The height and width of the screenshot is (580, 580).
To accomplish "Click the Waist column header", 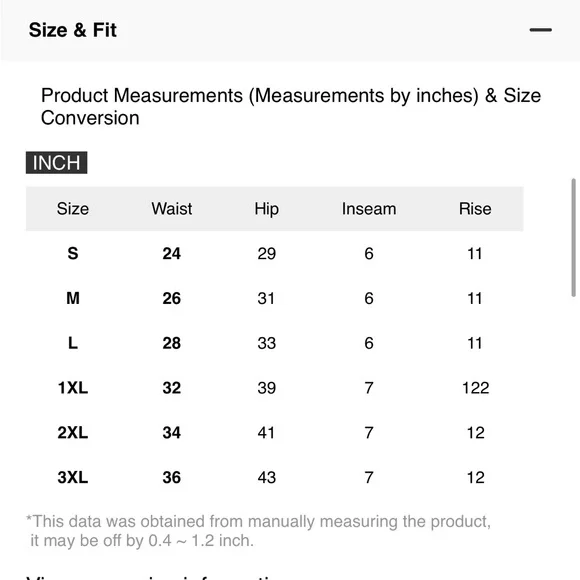I will (172, 209).
